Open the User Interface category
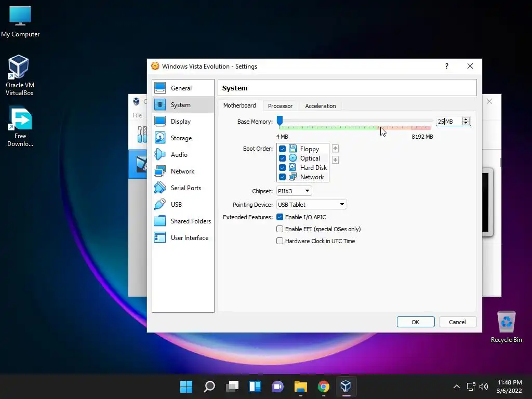The image size is (532, 399). 183,238
